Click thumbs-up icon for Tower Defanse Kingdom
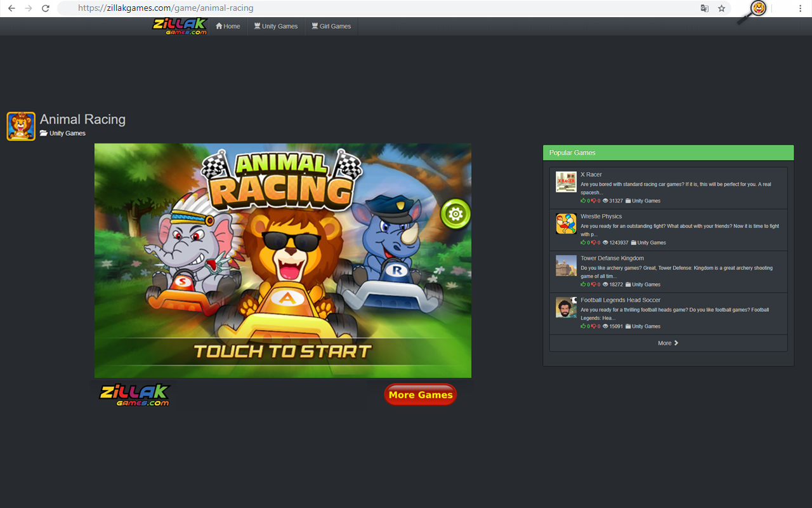Image resolution: width=812 pixels, height=508 pixels. [584, 284]
